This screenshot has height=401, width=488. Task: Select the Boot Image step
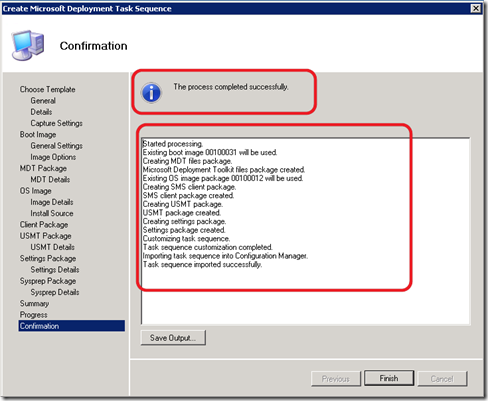pos(38,135)
